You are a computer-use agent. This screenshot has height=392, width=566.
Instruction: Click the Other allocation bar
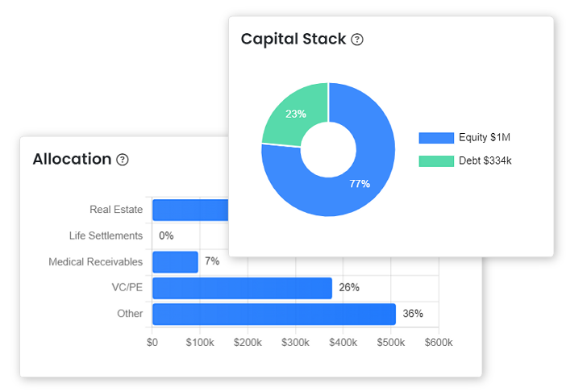(x=274, y=314)
